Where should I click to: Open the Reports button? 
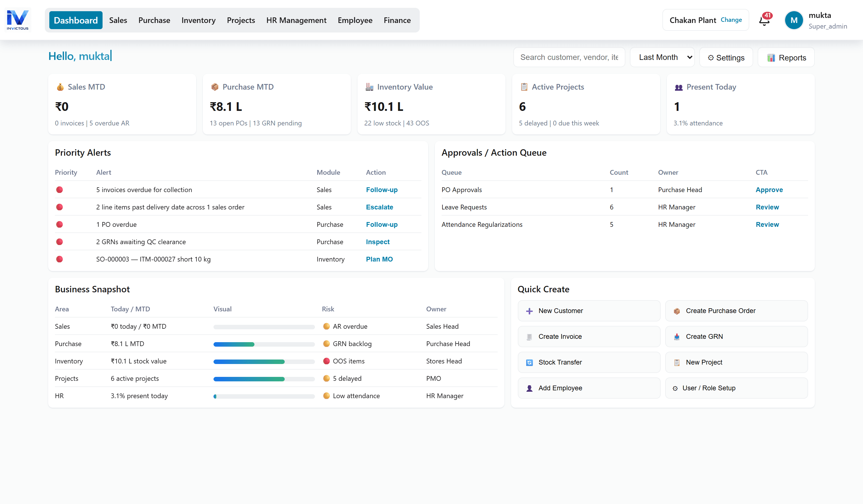[786, 57]
